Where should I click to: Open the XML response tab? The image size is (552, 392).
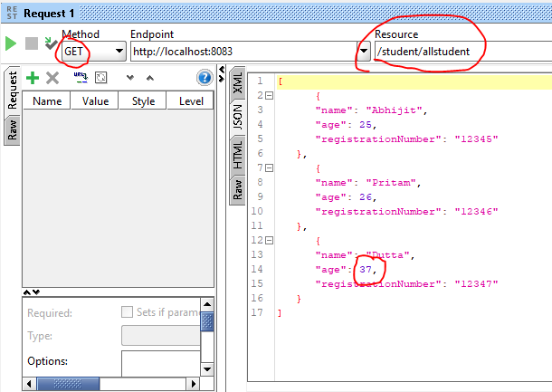(x=237, y=82)
